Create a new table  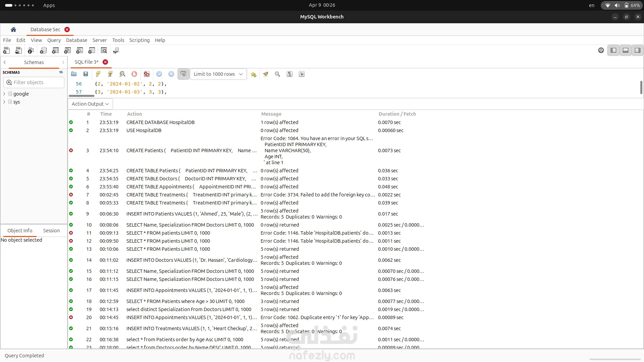(x=55, y=50)
